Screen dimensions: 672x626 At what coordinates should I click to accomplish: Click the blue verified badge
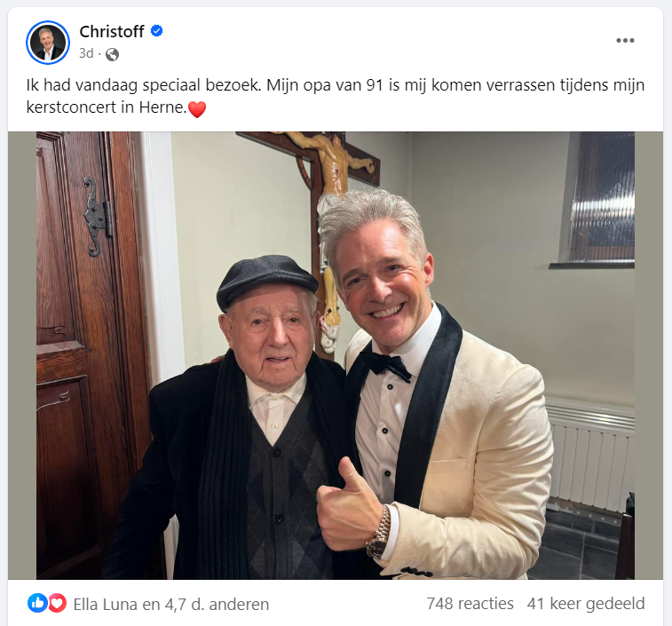157,31
